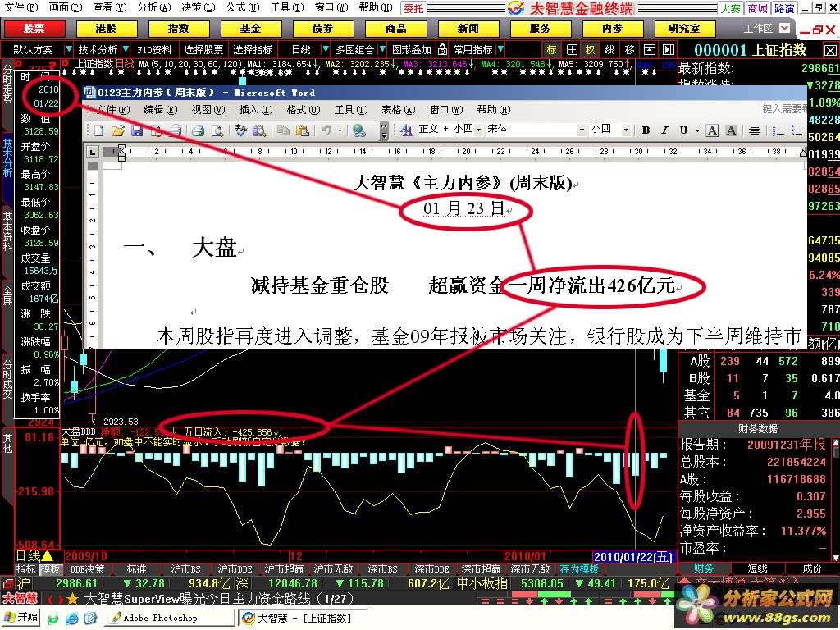Click the Word align text icon
Viewport: 840px width, 630px height.
[x=755, y=130]
